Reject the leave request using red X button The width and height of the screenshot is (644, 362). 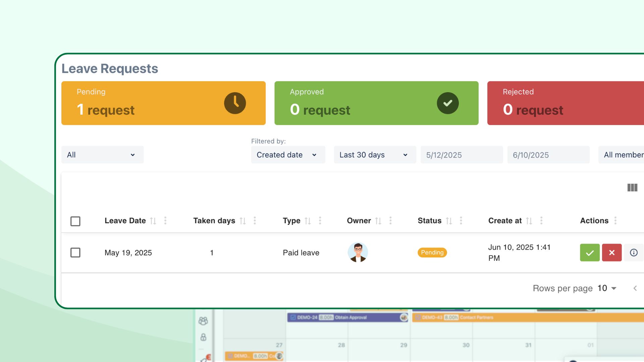coord(611,252)
